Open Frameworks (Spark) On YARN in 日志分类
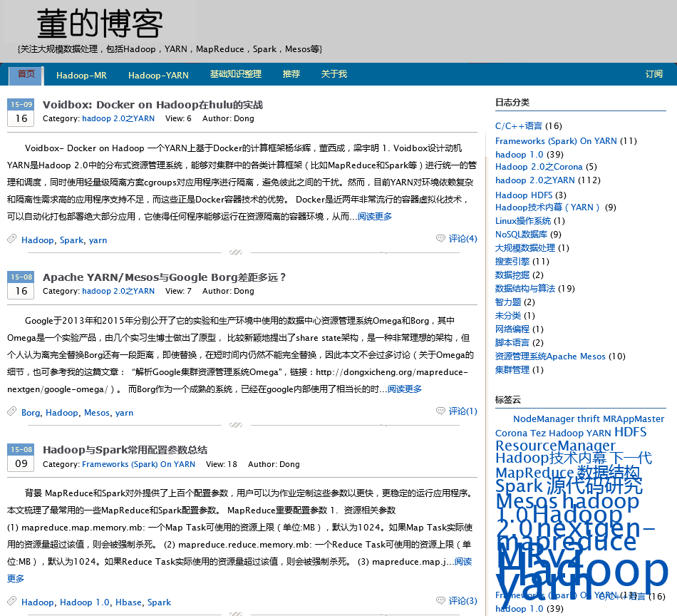Screen dimensions: 677x616 click(x=556, y=141)
